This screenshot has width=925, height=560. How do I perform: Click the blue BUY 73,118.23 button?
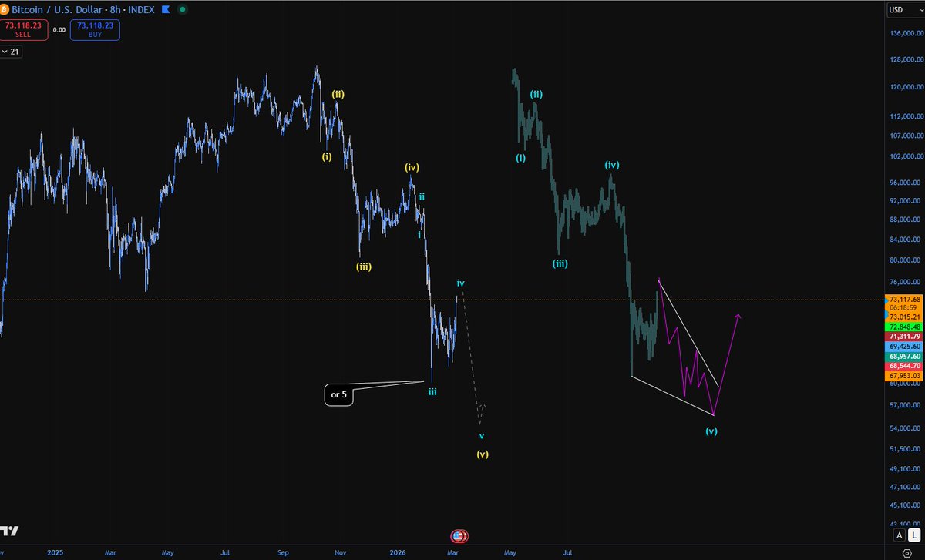pyautogui.click(x=94, y=30)
